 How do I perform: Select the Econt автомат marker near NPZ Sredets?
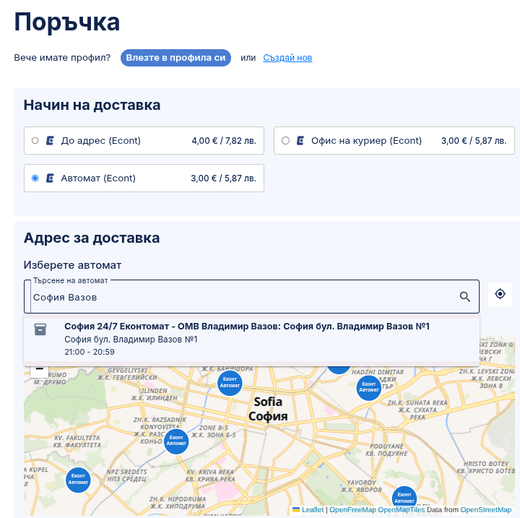click(78, 480)
